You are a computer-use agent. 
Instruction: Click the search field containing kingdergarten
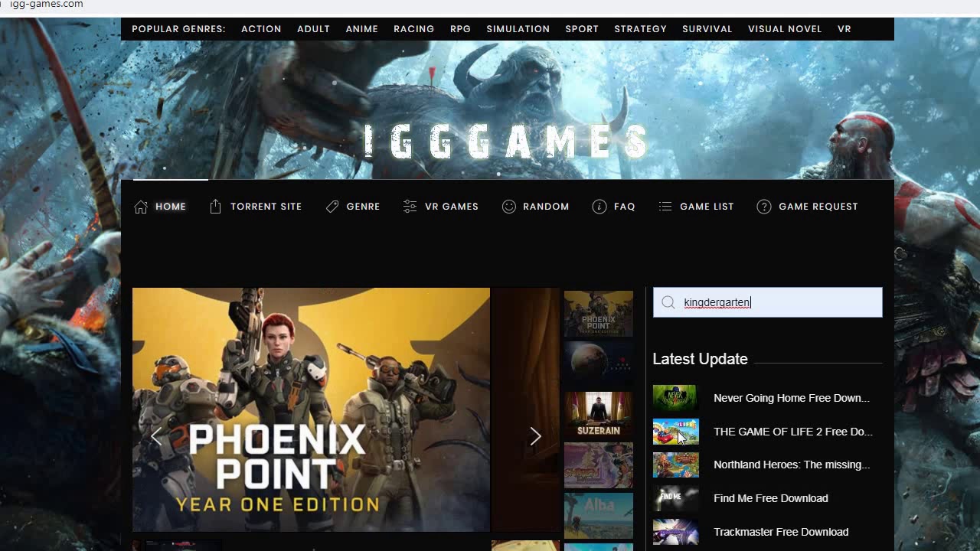point(767,302)
